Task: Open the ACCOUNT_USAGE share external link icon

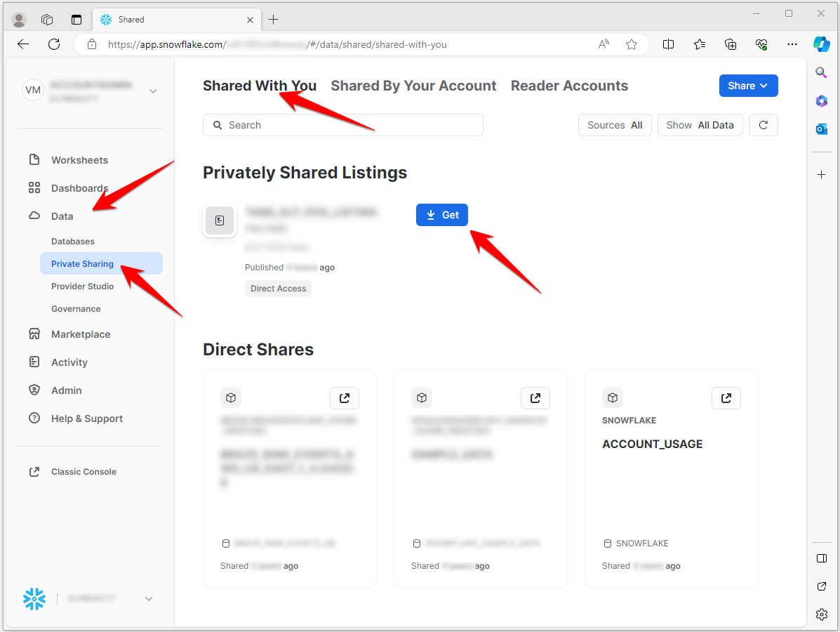Action: tap(726, 397)
